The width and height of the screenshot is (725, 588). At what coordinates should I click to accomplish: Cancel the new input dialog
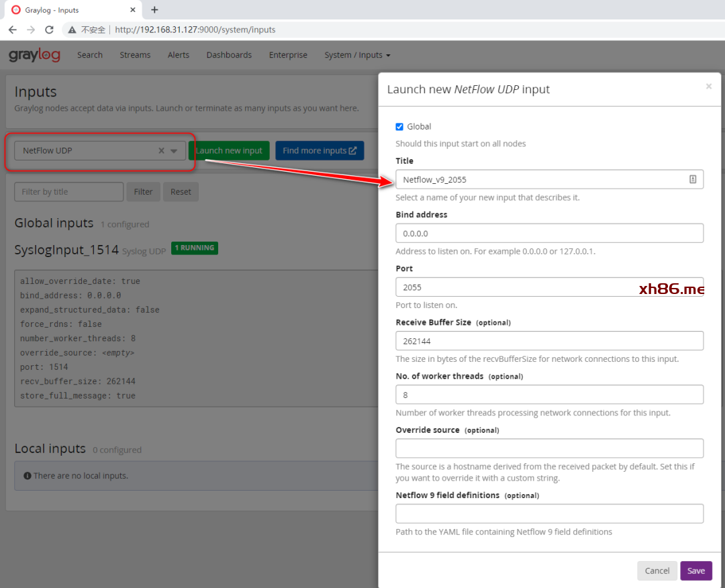(657, 571)
